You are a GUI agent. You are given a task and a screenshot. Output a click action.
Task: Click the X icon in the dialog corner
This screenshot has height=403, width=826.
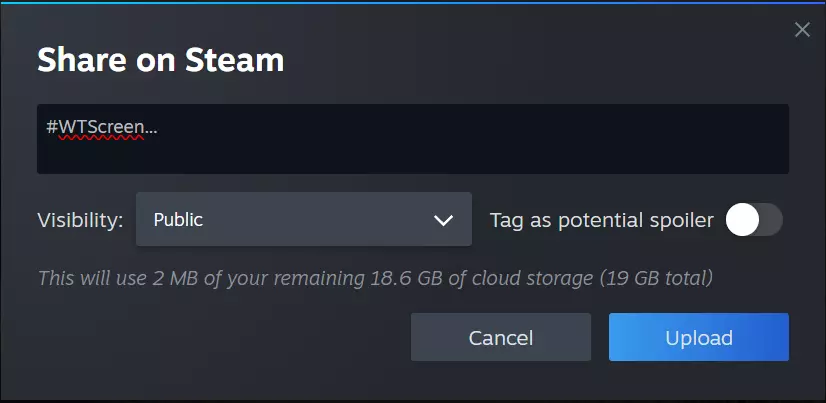(802, 30)
